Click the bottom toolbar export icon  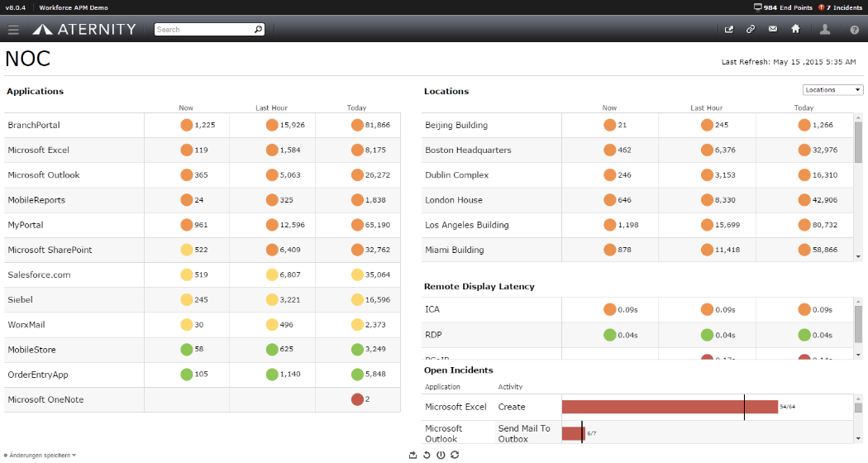click(x=413, y=455)
